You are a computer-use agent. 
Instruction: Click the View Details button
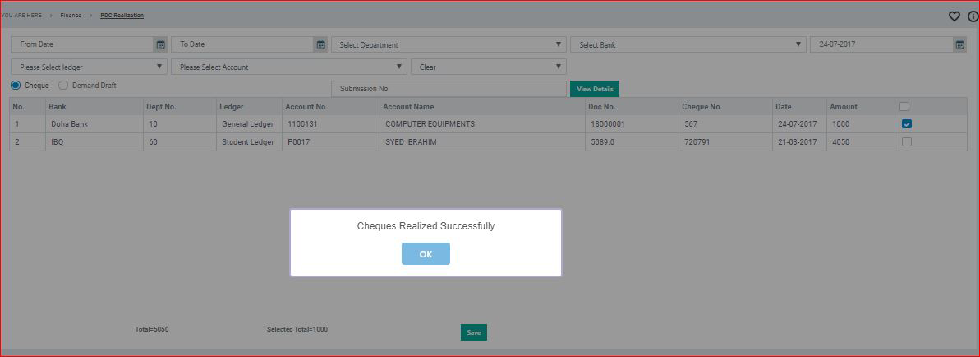coord(595,89)
